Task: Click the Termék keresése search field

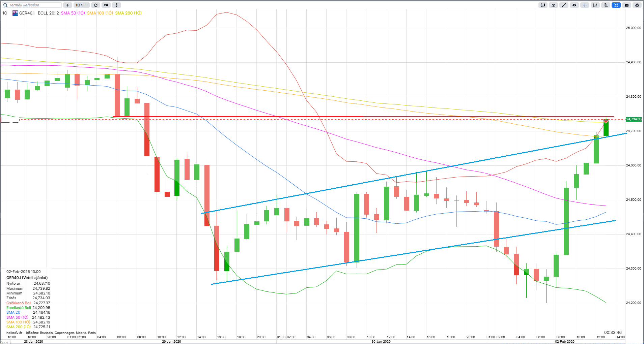Action: (32, 5)
